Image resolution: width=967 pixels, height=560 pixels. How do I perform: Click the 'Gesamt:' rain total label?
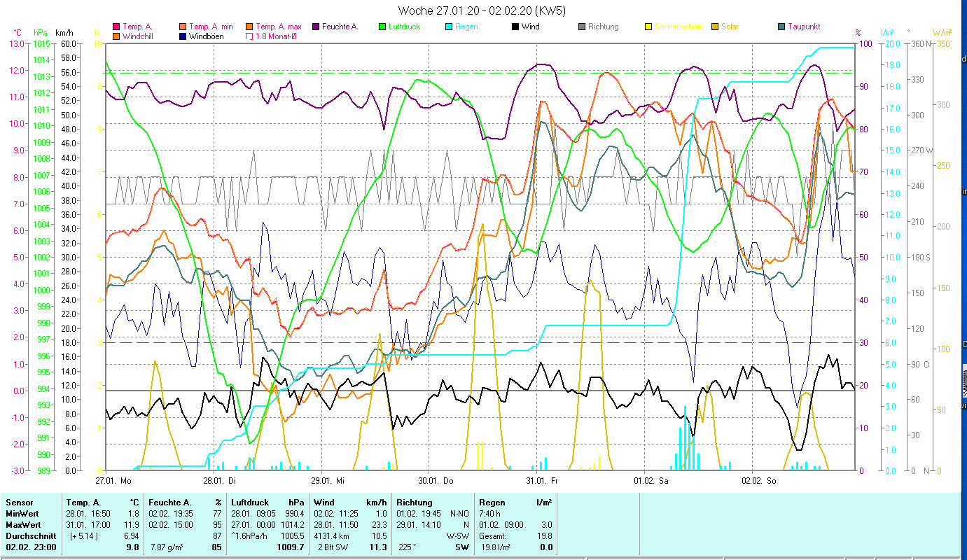(x=493, y=535)
